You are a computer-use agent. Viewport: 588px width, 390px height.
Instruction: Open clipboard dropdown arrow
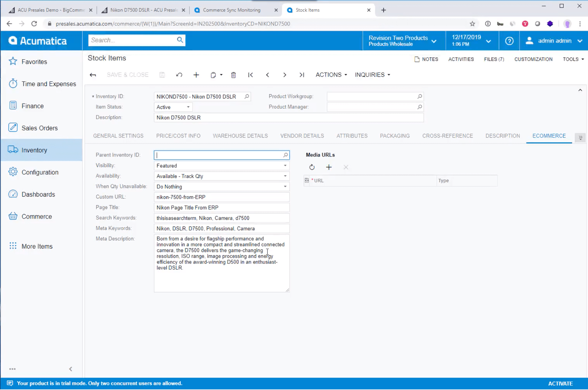[221, 75]
